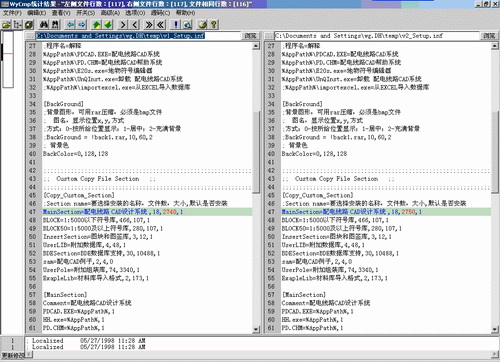Click the small ellipsis button before right path
The width and height of the screenshot is (500, 362).
point(269,36)
